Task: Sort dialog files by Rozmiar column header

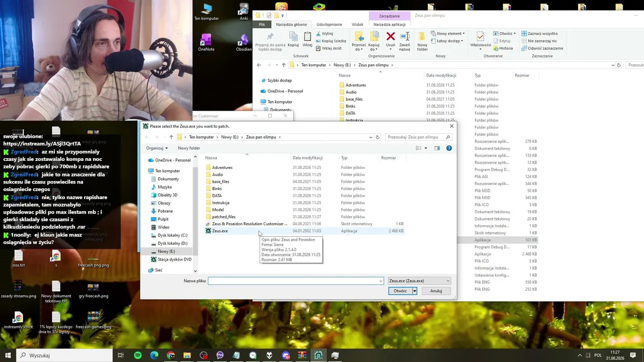Action: tap(388, 158)
